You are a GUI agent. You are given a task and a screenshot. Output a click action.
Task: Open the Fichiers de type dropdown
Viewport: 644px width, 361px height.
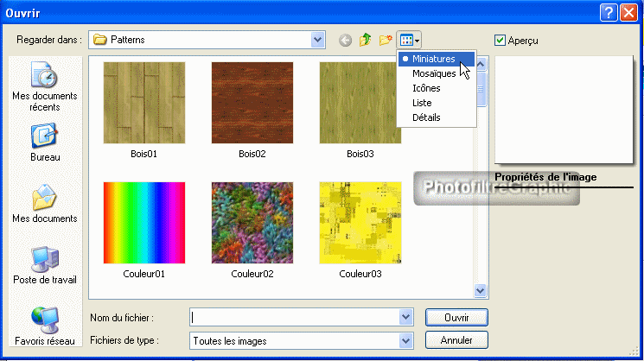(406, 340)
